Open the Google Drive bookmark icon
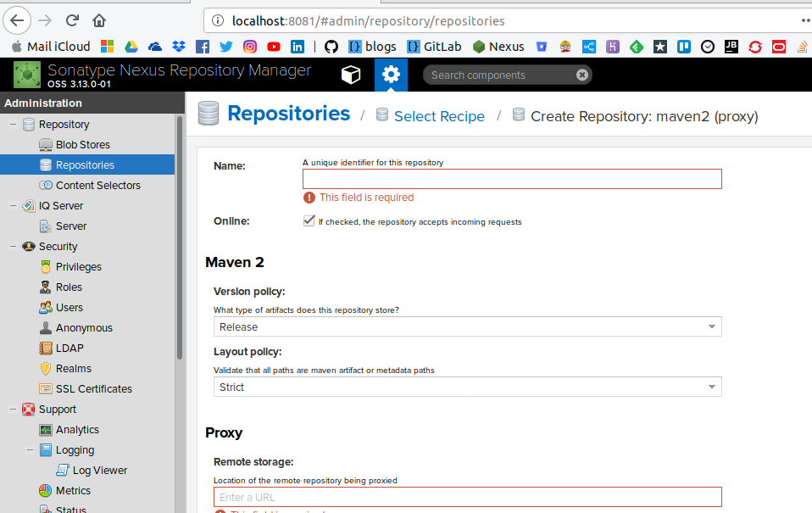812x513 pixels. tap(131, 47)
